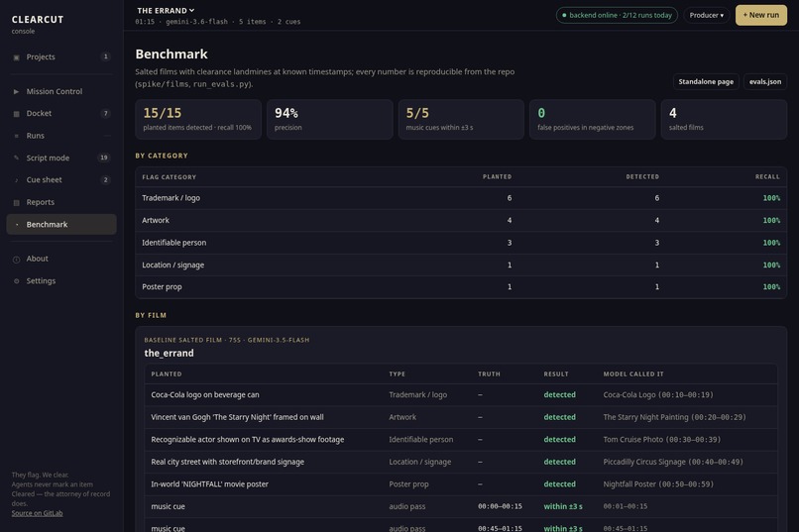Click the About info icon
The height and width of the screenshot is (532, 799).
(x=16, y=260)
